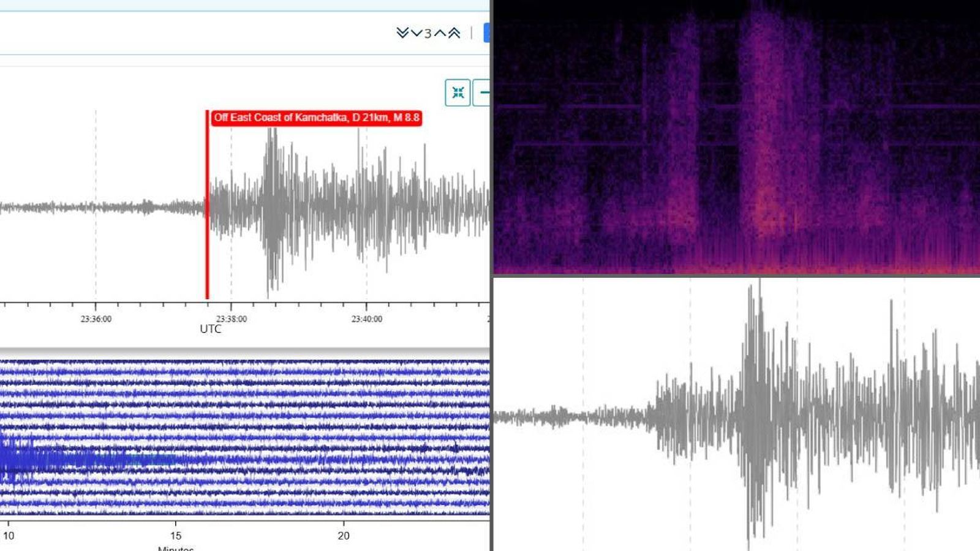Click the teal collapse arrows button
The width and height of the screenshot is (980, 551).
tap(458, 92)
